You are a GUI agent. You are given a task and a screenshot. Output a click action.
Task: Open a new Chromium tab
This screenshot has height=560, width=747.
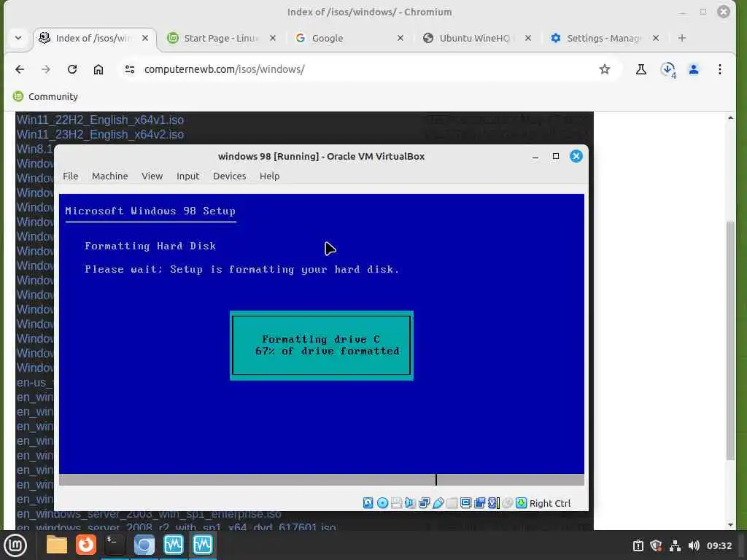tap(682, 38)
